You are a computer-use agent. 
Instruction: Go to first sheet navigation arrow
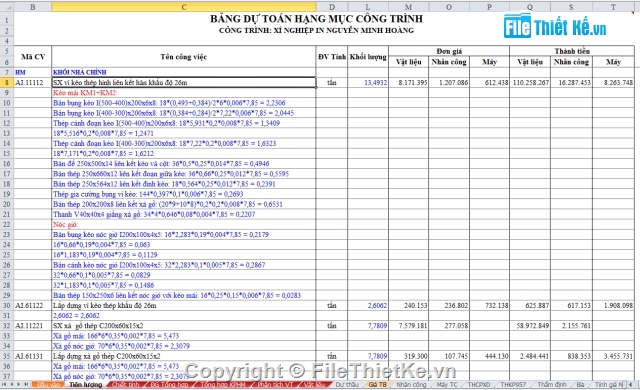point(4,384)
